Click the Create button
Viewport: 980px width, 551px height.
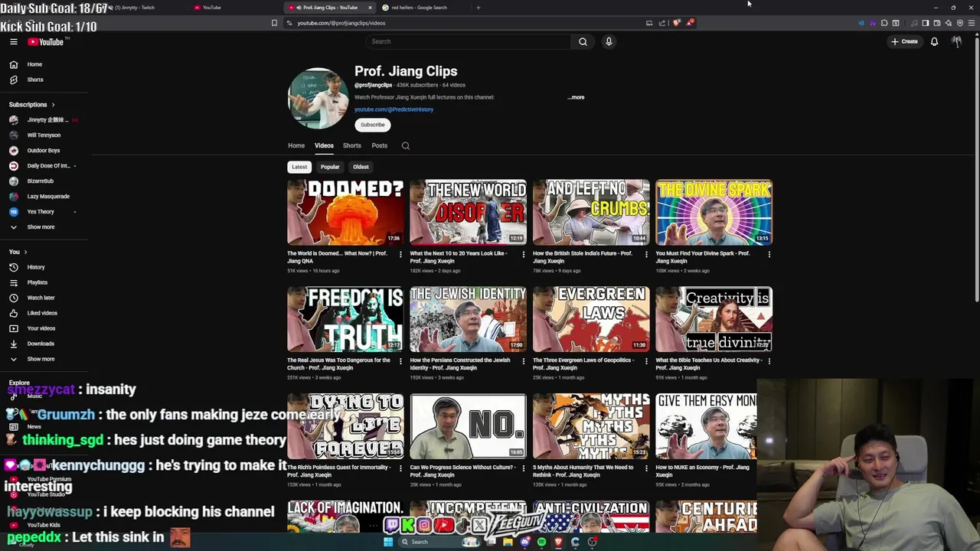coord(904,41)
